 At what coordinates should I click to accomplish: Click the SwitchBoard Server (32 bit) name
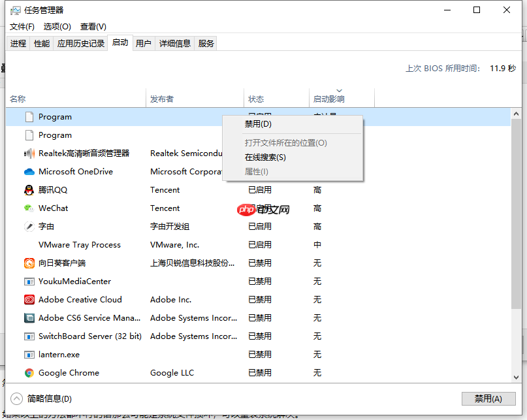pos(90,336)
